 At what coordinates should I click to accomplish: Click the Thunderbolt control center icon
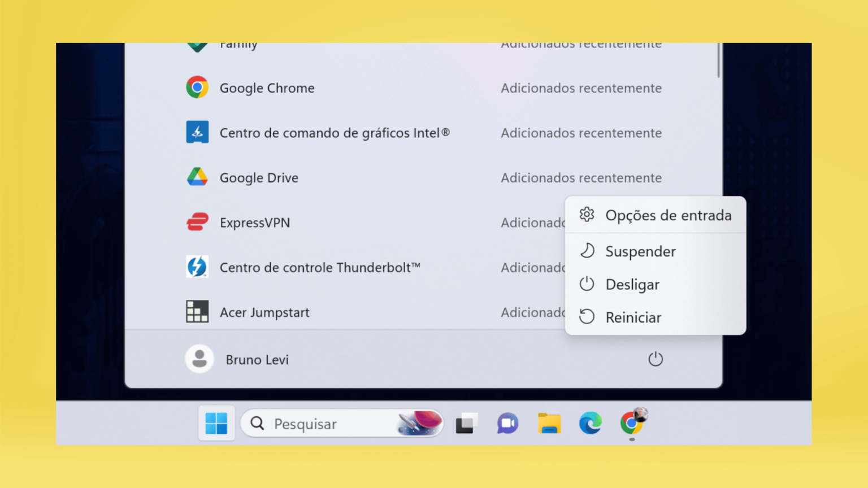[197, 267]
